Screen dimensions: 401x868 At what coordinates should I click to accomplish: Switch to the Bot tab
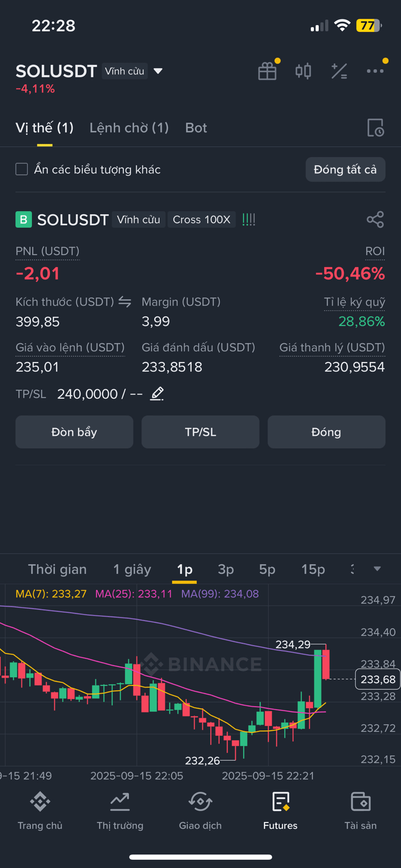pyautogui.click(x=196, y=127)
